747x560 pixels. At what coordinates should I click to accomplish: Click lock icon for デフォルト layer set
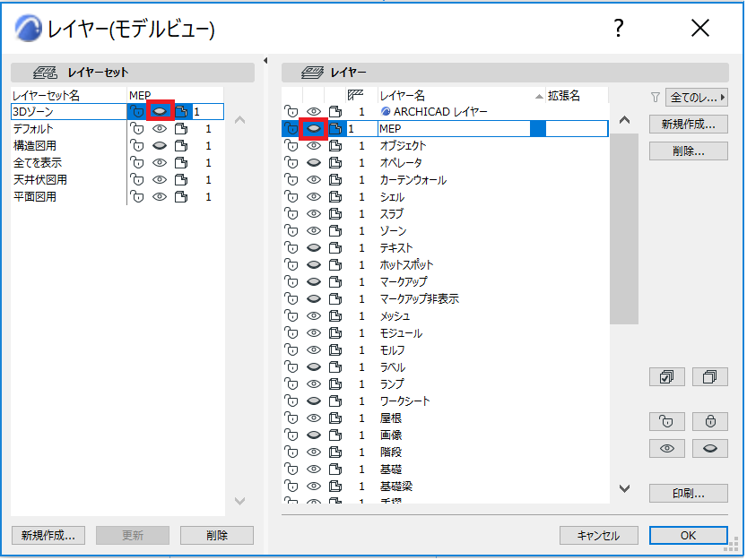137,129
